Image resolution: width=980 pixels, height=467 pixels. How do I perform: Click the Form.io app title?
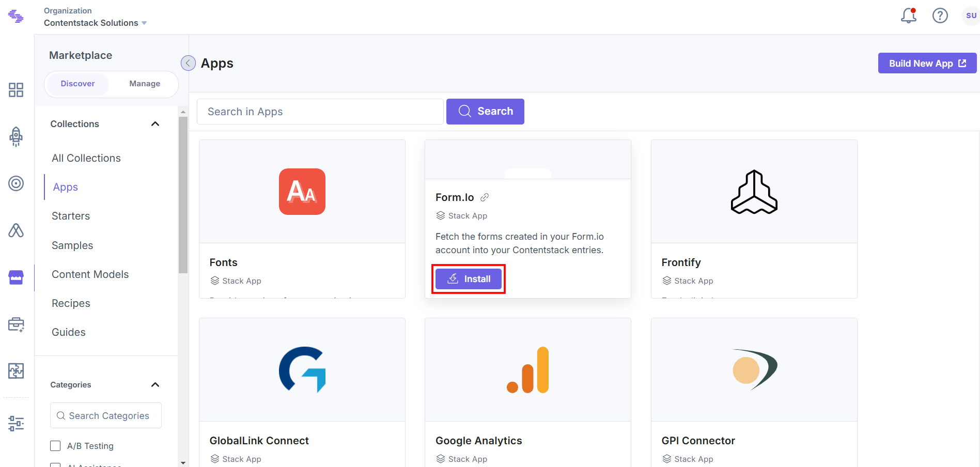(455, 197)
